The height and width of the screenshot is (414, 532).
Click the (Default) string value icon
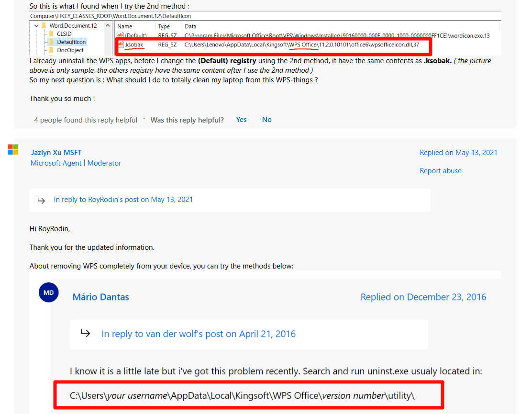121,35
